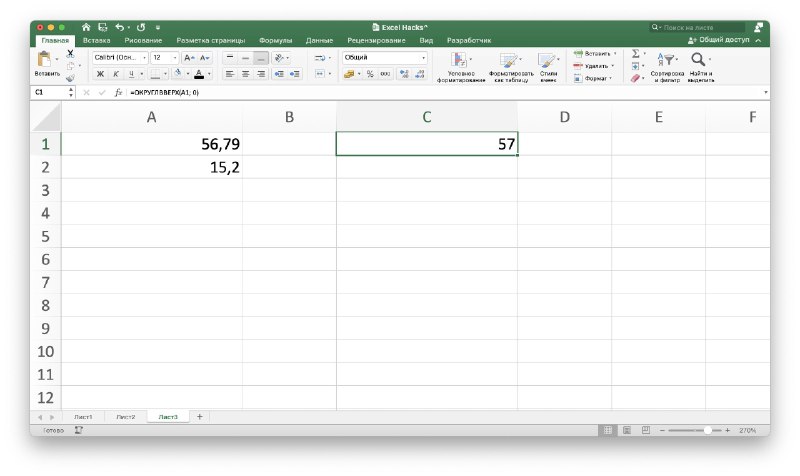This screenshot has width=800, height=476.
Task: Click the Clear eraser icon
Action: (636, 78)
